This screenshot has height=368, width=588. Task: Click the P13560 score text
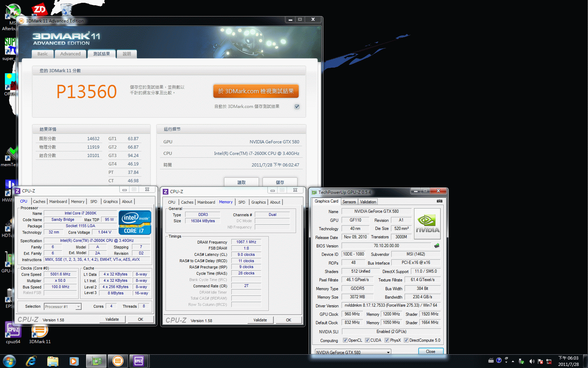pos(86,91)
